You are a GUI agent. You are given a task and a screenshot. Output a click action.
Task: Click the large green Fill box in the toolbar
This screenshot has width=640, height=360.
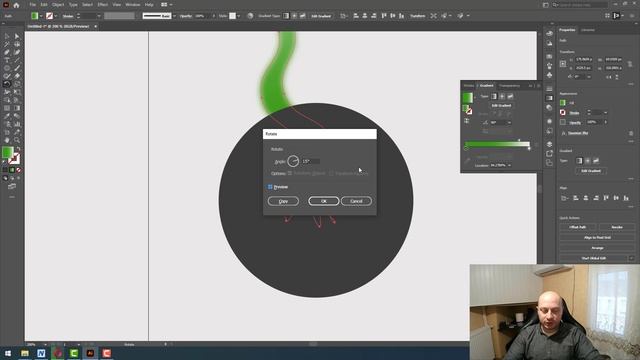[x=7, y=153]
